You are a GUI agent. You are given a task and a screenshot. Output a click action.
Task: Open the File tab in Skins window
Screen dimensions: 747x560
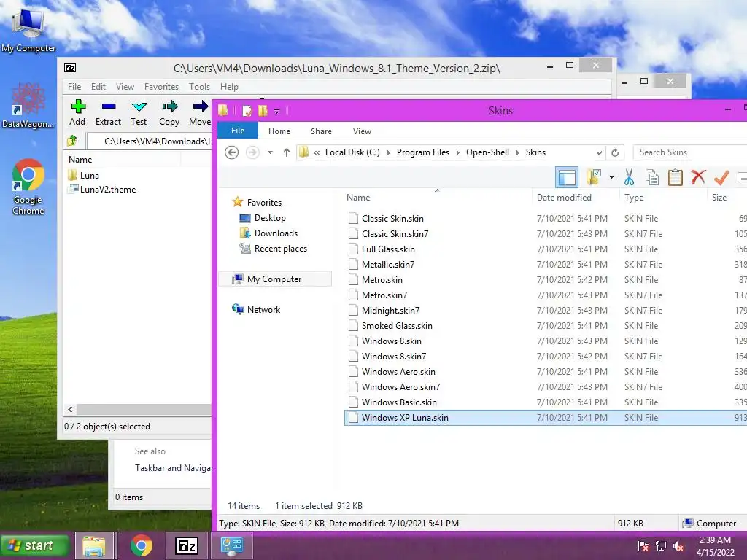point(238,131)
